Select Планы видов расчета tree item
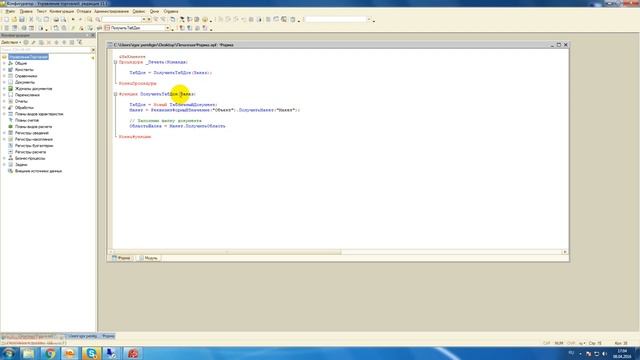 (x=33, y=127)
